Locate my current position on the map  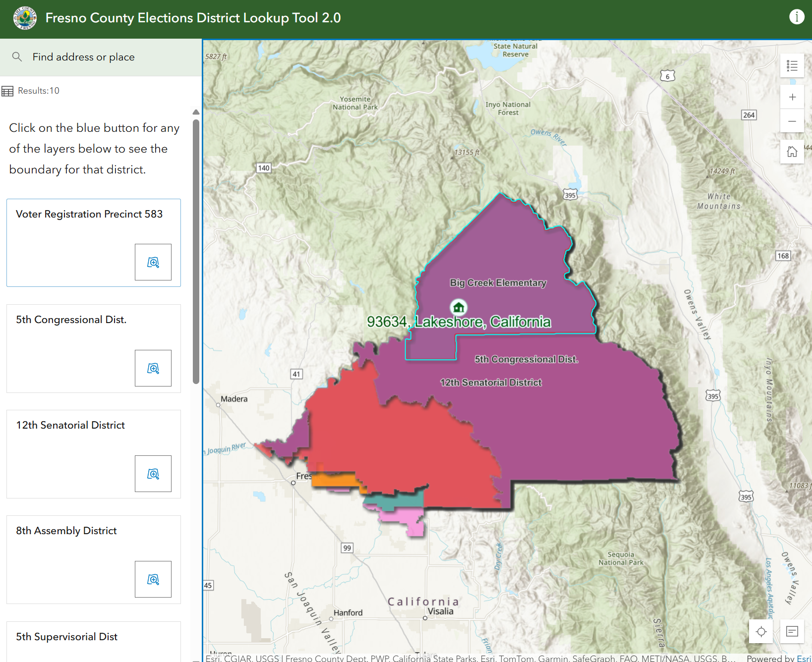coord(761,631)
